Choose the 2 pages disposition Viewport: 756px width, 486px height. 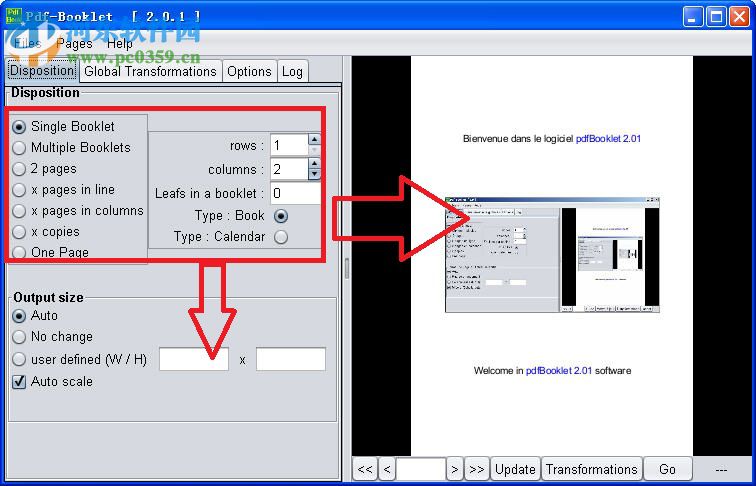click(19, 169)
